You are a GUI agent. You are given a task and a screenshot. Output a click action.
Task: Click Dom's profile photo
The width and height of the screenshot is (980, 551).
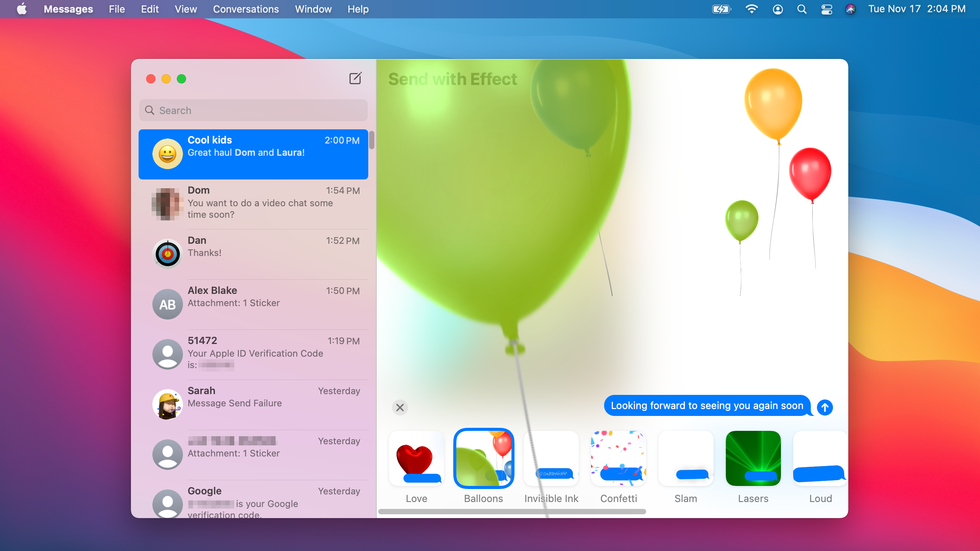(x=168, y=204)
